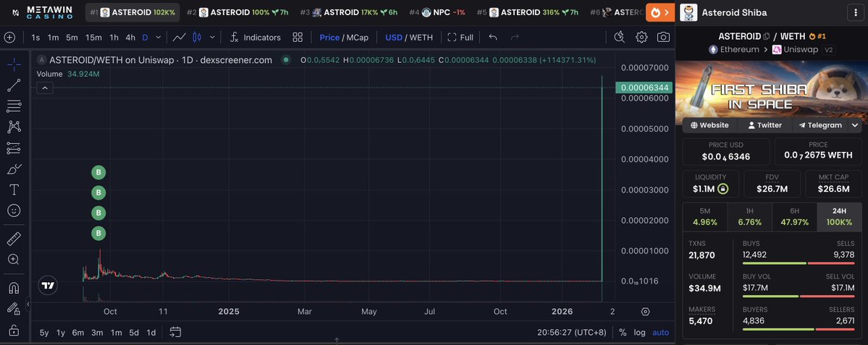Take a chart snapshot with camera icon
Viewport: 868px width, 345px height.
(663, 37)
